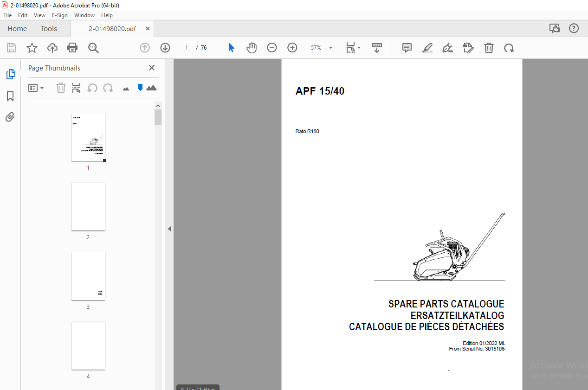Viewport: 588px width, 390px height.
Task: Select page 4 thumbnail
Action: [x=88, y=346]
